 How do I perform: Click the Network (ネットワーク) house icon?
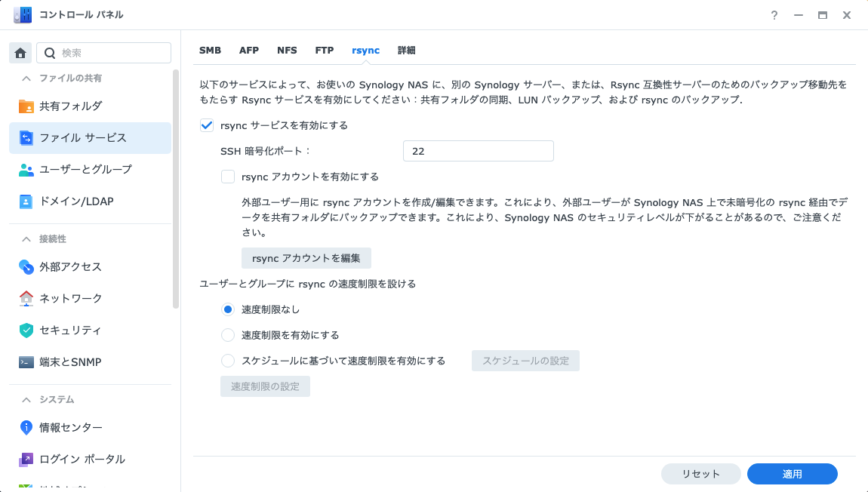(x=26, y=298)
